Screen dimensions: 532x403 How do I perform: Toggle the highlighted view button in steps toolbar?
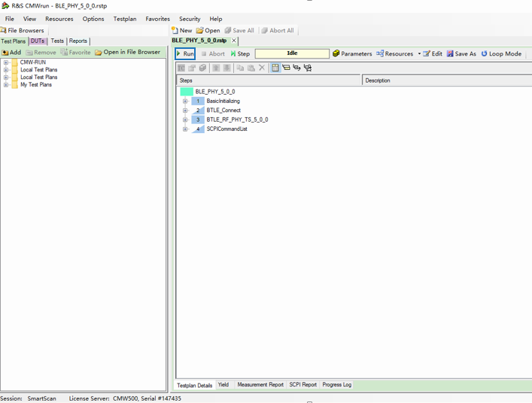tap(275, 68)
